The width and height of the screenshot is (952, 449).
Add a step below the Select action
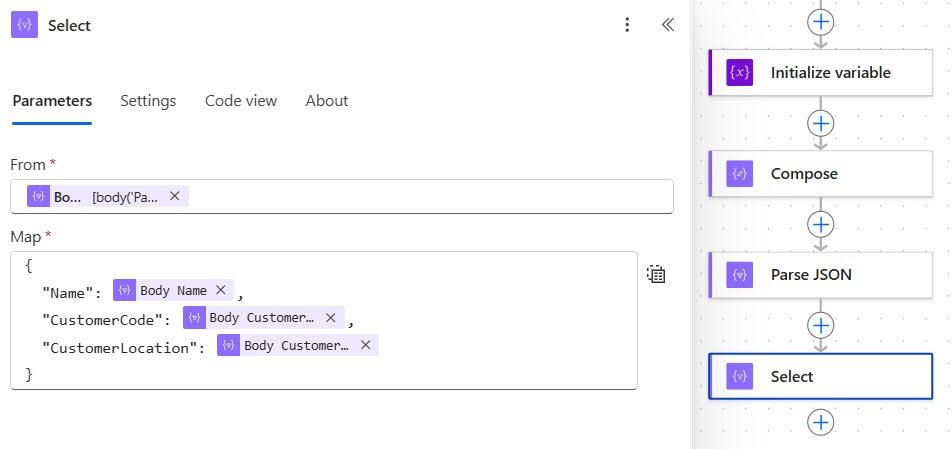click(x=821, y=422)
